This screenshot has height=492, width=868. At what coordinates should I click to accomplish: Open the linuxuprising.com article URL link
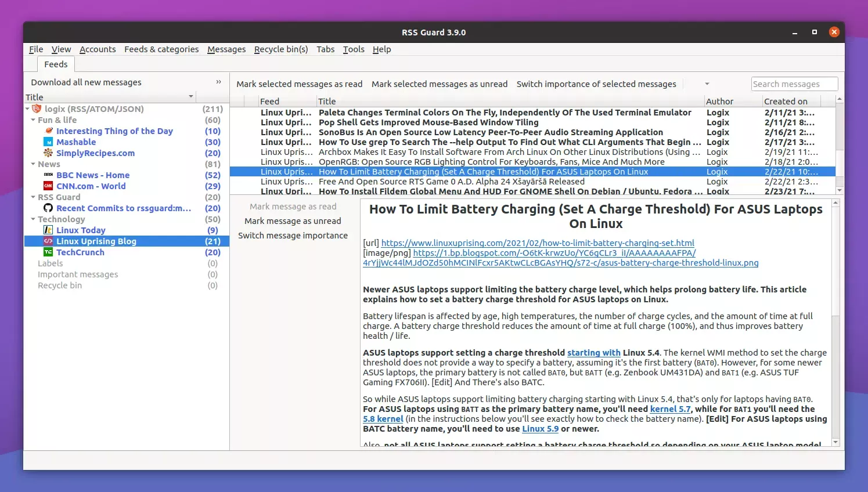click(538, 243)
